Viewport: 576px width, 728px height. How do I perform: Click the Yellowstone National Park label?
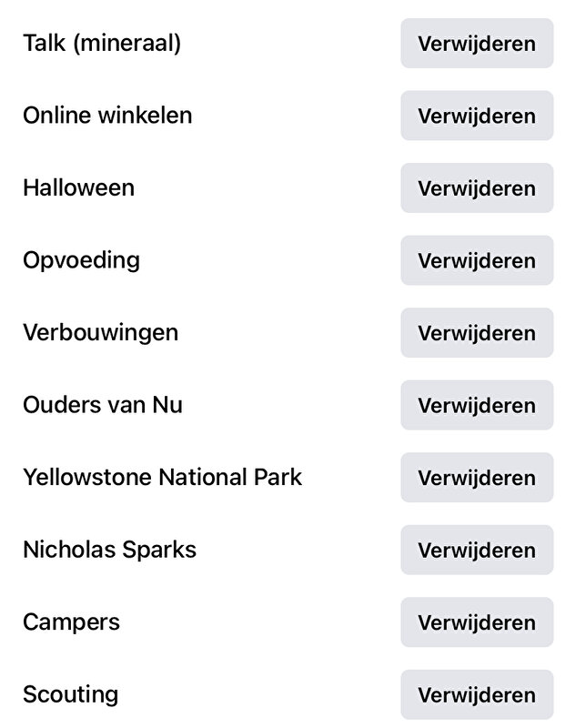(x=162, y=477)
